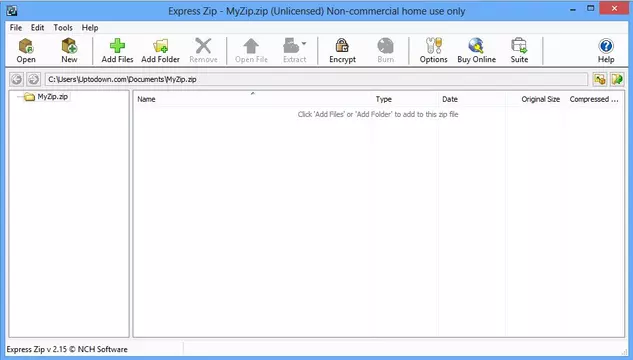
Task: Sort the list by Type column
Action: [x=405, y=99]
